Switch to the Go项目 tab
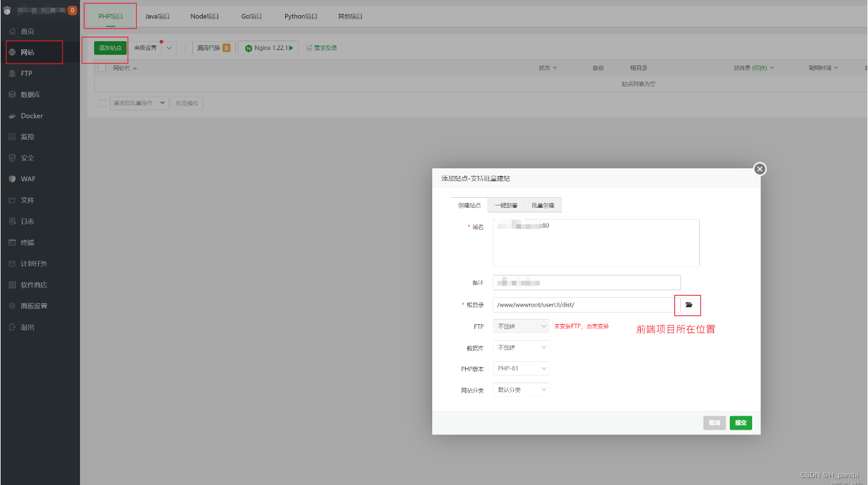This screenshot has height=485, width=868. (252, 16)
